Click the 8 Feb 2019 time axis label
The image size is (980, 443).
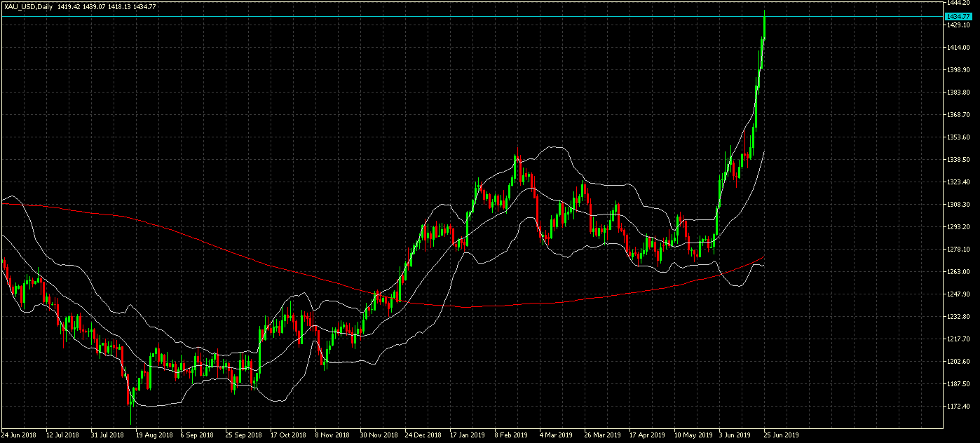tap(512, 435)
